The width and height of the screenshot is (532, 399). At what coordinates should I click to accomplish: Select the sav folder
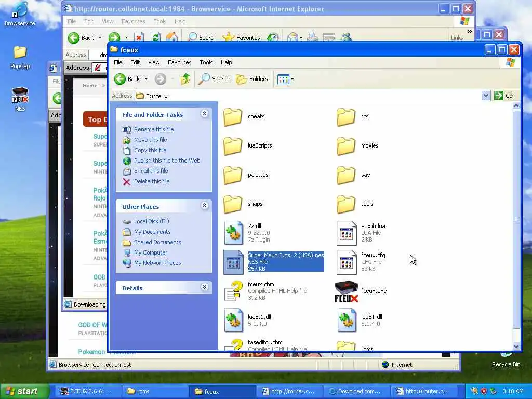(x=353, y=175)
